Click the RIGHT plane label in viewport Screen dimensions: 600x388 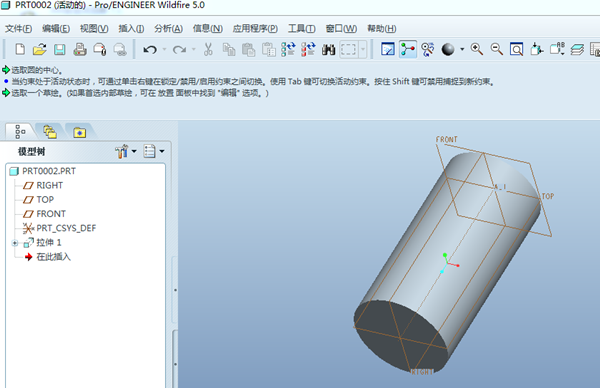click(422, 372)
